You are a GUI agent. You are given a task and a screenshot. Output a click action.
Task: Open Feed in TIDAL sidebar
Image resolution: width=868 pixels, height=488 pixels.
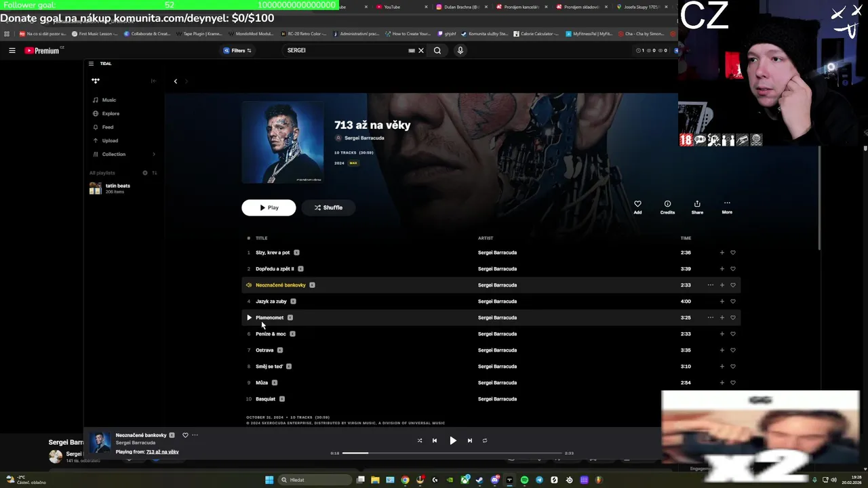[x=103, y=127]
